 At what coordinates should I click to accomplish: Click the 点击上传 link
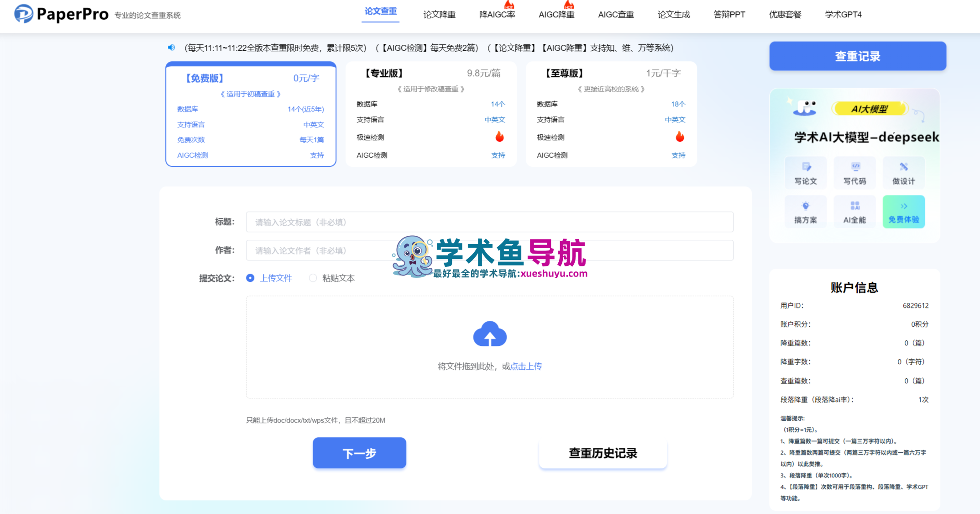[x=526, y=366]
